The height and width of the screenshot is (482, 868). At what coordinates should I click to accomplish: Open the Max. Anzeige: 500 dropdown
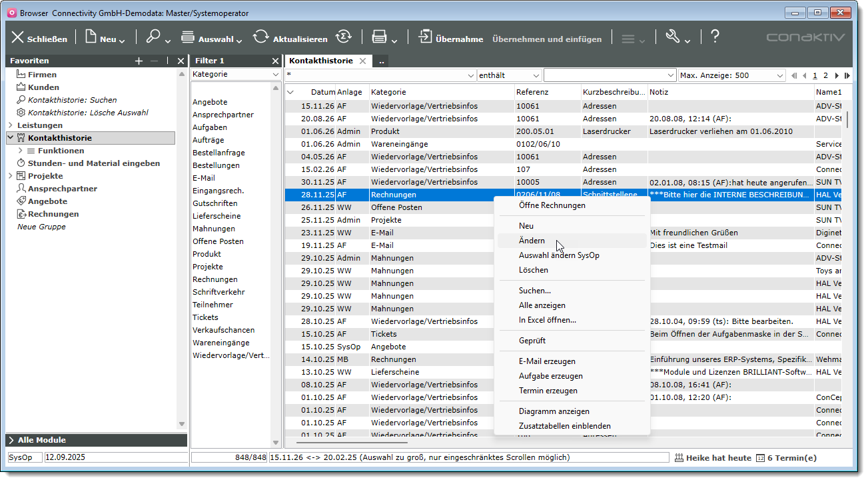[780, 75]
